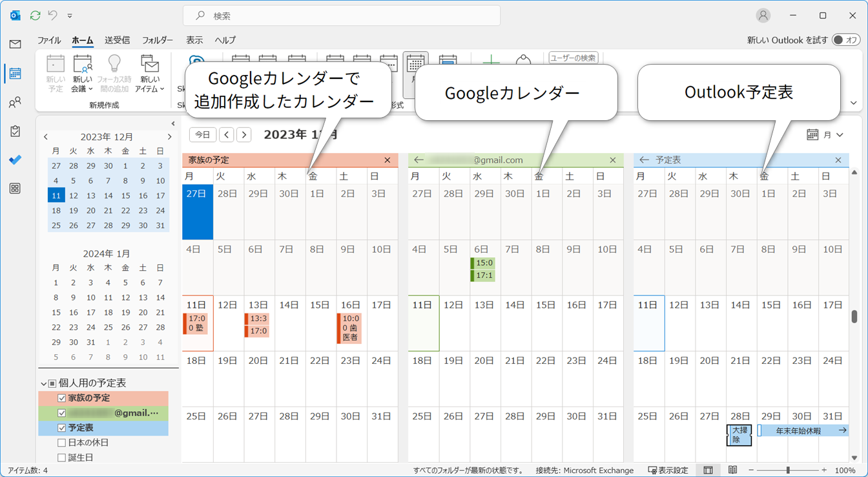The image size is (868, 477).
Task: Open the 表示 ribbon tab
Action: click(x=194, y=40)
